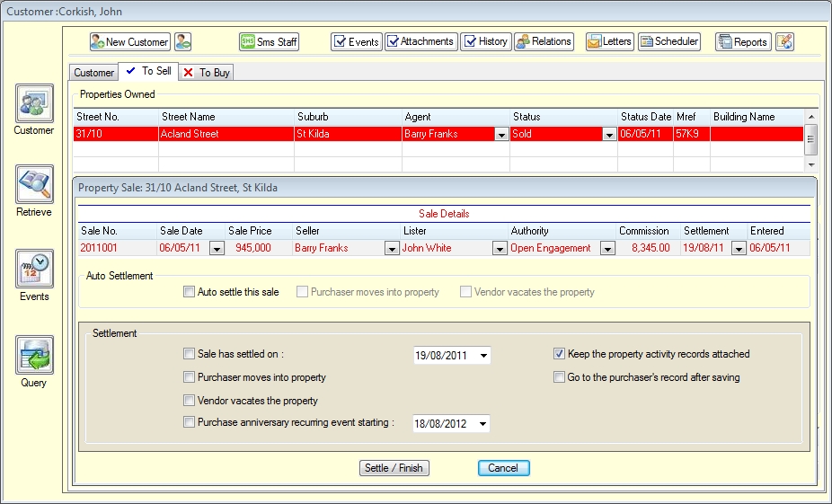Switch to the Customer tab
The width and height of the screenshot is (832, 504).
93,73
